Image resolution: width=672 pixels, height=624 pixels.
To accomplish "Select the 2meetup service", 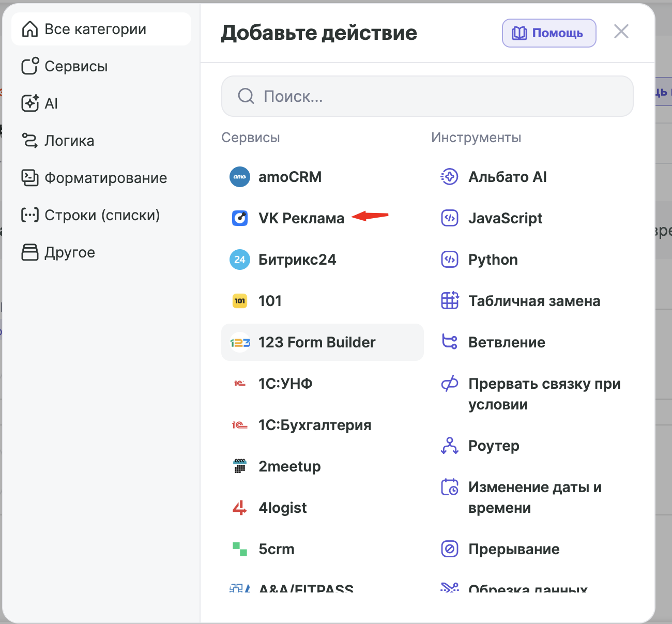I will point(323,466).
